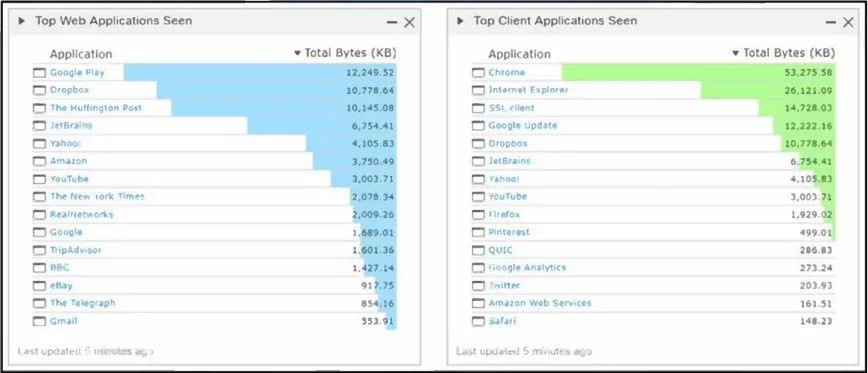Open the Yahoo! link in client applications
868x373 pixels.
[504, 179]
